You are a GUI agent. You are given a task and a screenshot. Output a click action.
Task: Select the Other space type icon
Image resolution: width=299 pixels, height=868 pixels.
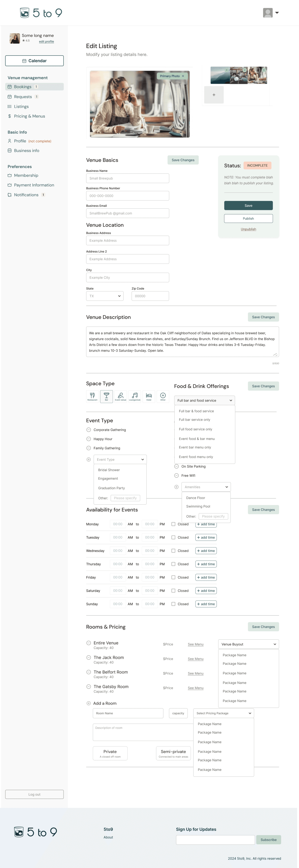click(x=163, y=396)
